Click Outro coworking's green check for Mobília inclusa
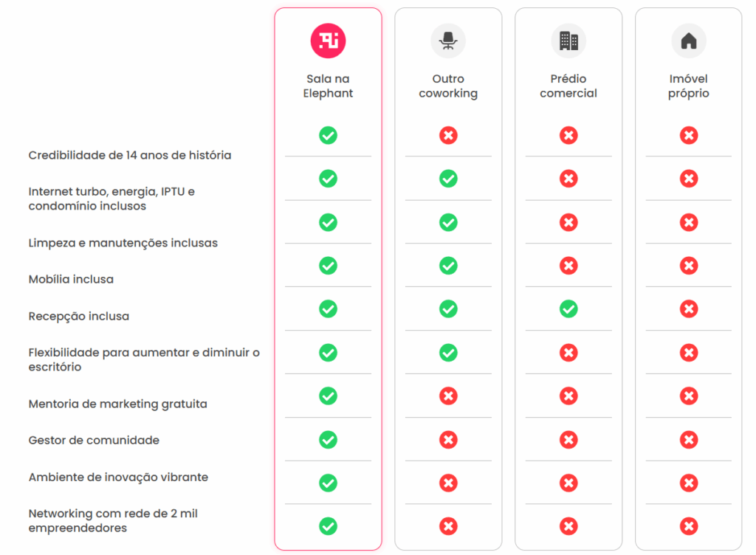The image size is (756, 555). point(448,266)
